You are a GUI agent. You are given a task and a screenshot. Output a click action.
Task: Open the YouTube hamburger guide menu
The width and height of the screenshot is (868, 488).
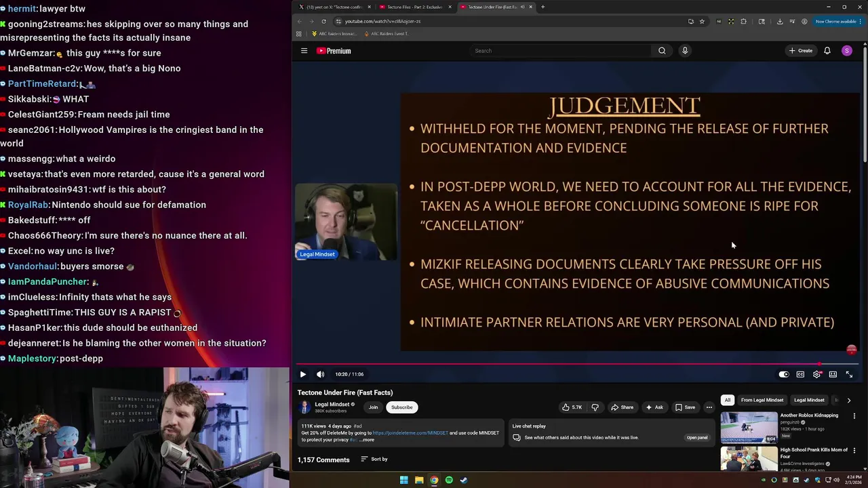304,51
